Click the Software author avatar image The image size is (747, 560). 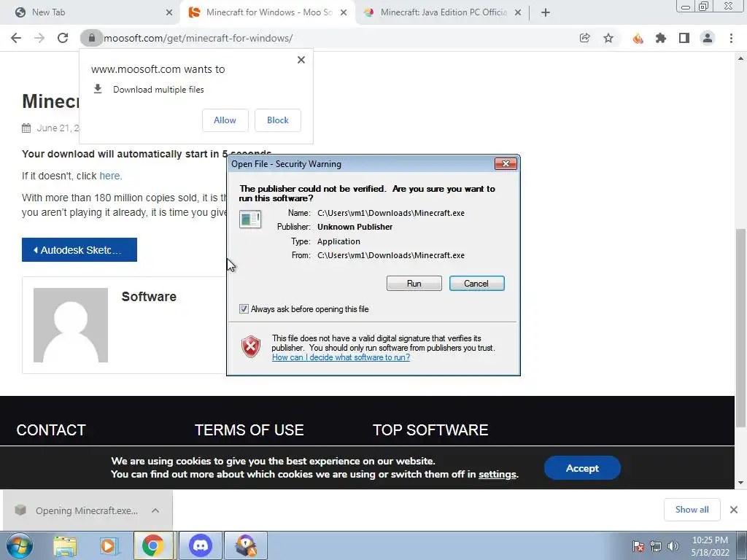tap(71, 325)
